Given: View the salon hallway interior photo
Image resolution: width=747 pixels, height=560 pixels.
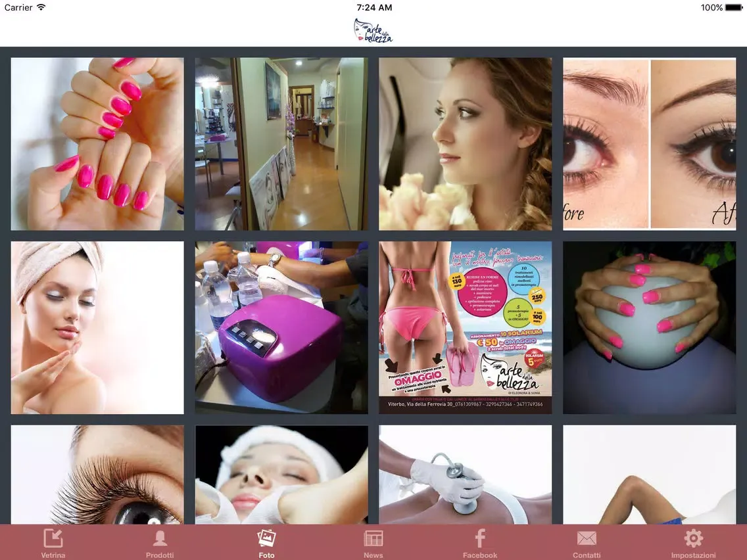Looking at the screenshot, I should pyautogui.click(x=281, y=144).
